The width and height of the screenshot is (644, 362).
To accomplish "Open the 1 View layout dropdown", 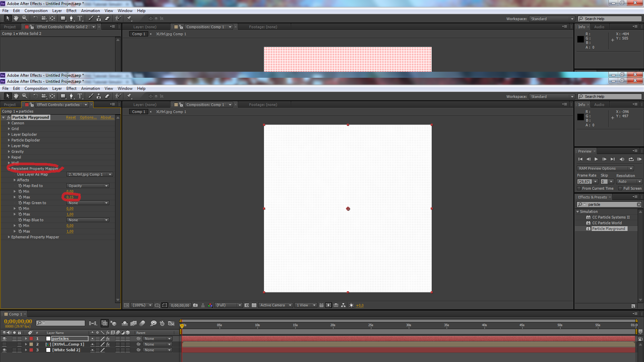I will (306, 305).
